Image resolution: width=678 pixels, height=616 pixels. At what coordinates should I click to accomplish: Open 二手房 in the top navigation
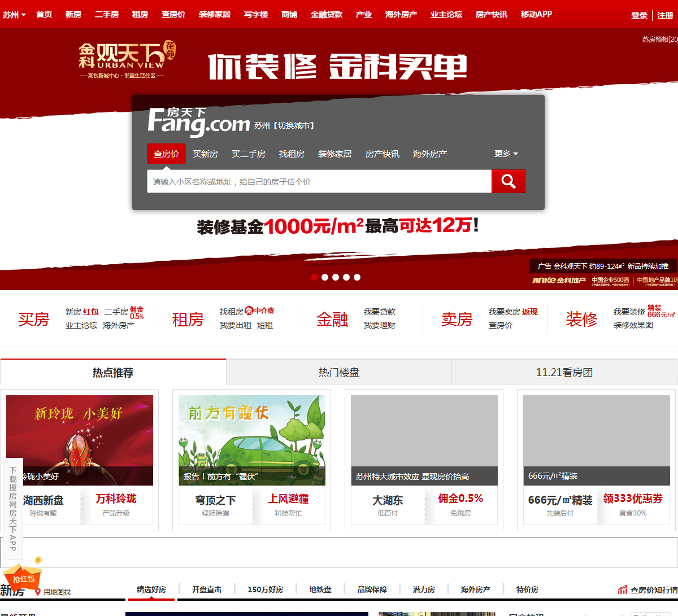coord(107,14)
